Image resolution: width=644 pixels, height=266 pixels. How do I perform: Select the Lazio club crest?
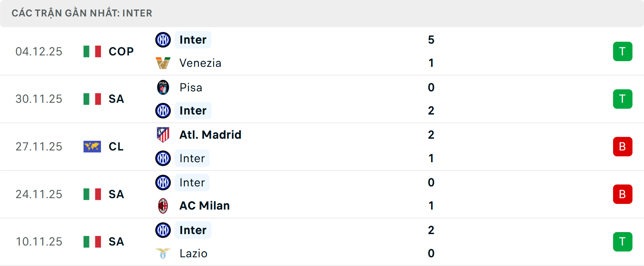coord(163,253)
